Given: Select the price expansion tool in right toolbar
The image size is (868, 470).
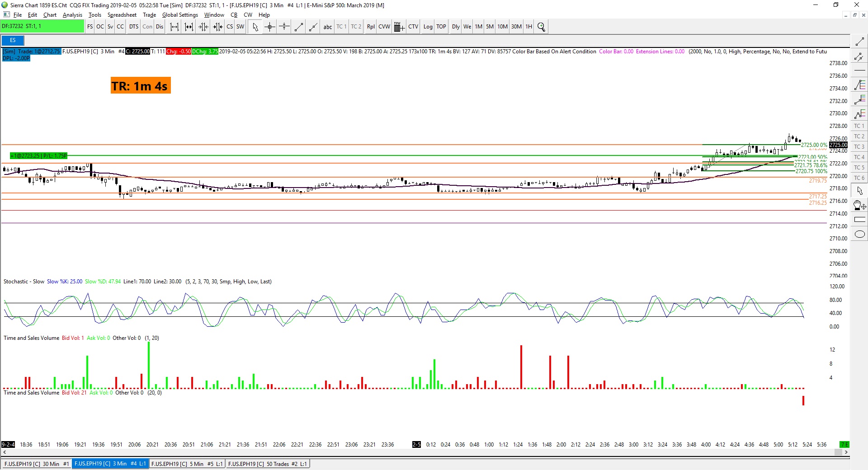Looking at the screenshot, I should click(x=859, y=100).
